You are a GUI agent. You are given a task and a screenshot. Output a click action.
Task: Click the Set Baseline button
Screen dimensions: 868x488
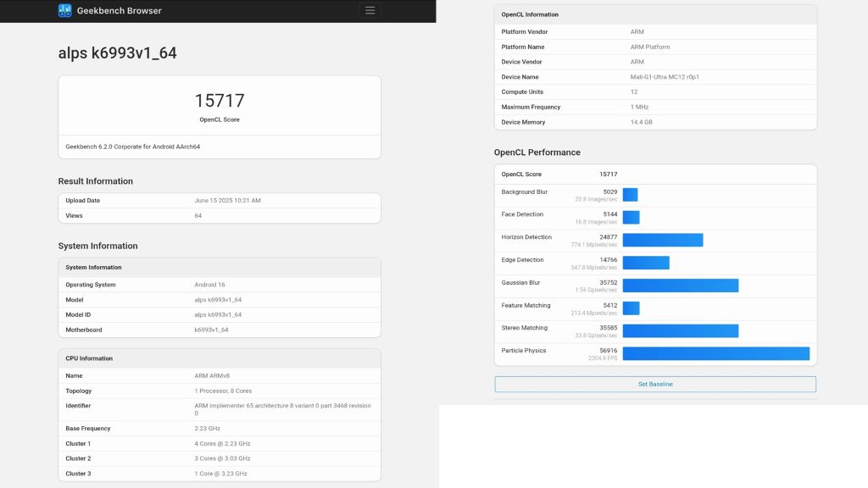[655, 384]
